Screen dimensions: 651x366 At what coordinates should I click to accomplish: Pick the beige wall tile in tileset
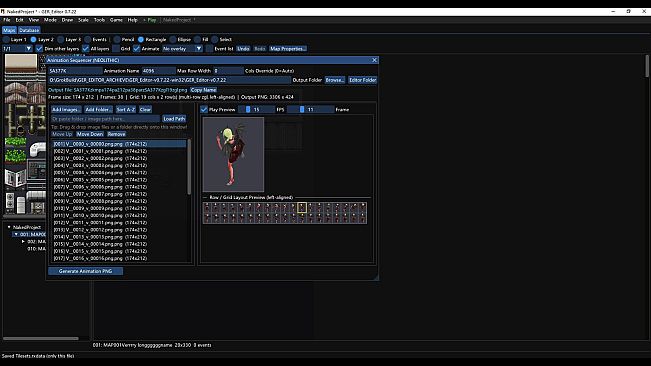coord(21,63)
